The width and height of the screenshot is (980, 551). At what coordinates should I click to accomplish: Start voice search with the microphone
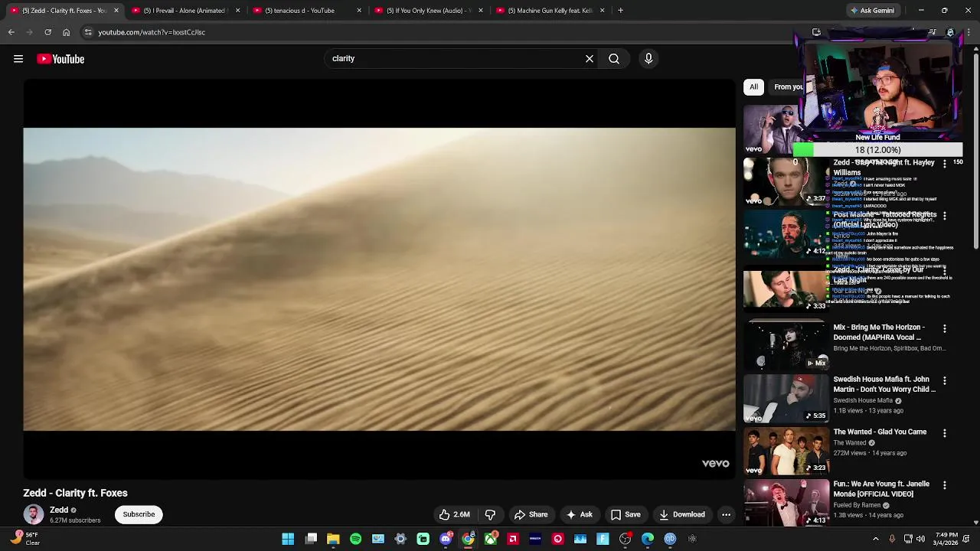click(x=648, y=58)
